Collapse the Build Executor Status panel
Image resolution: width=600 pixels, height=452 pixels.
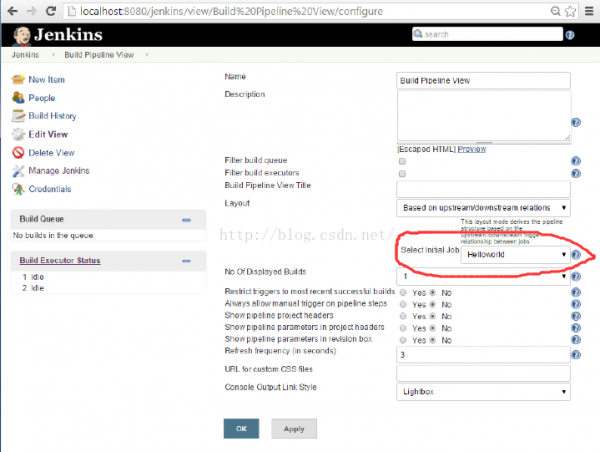pyautogui.click(x=186, y=261)
